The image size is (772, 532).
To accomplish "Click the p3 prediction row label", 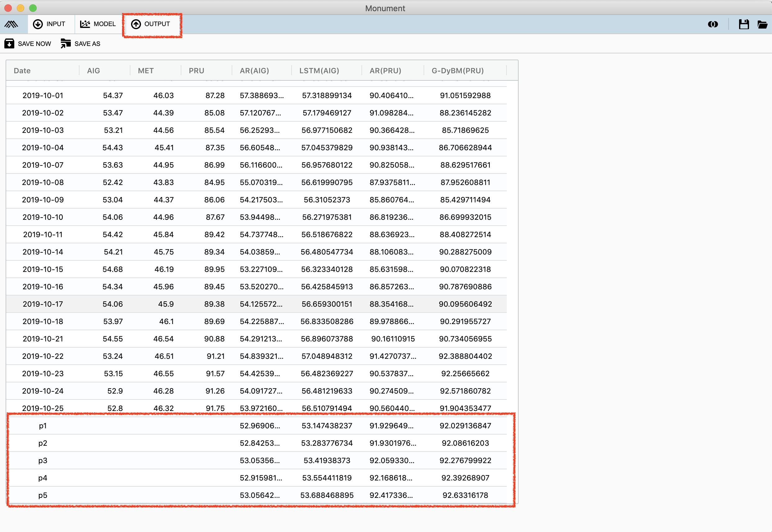I will pyautogui.click(x=43, y=460).
